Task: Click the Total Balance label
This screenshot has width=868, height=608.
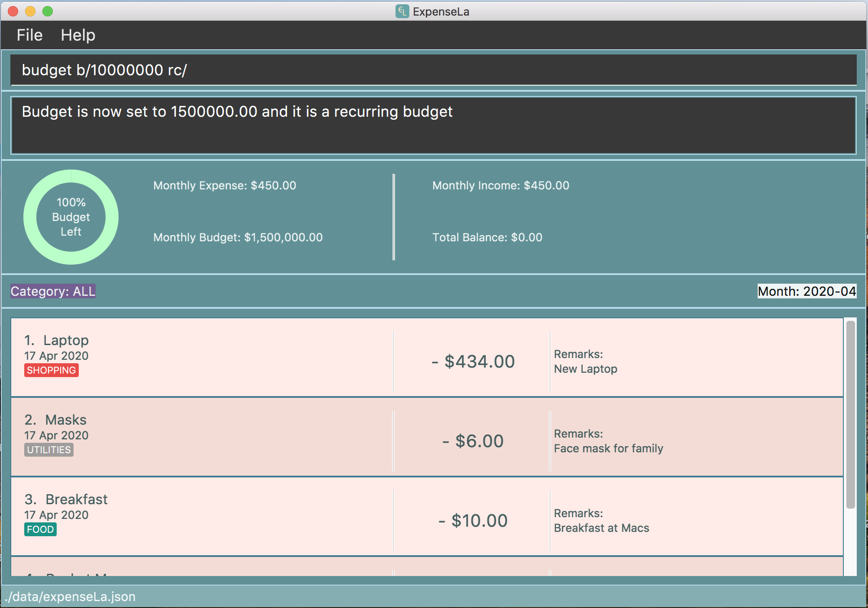Action: (x=487, y=237)
